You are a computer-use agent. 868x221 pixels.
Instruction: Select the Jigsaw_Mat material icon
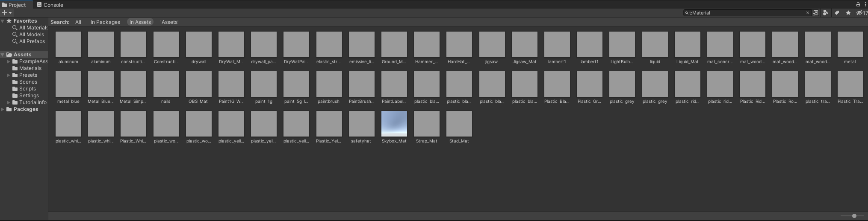(x=525, y=45)
